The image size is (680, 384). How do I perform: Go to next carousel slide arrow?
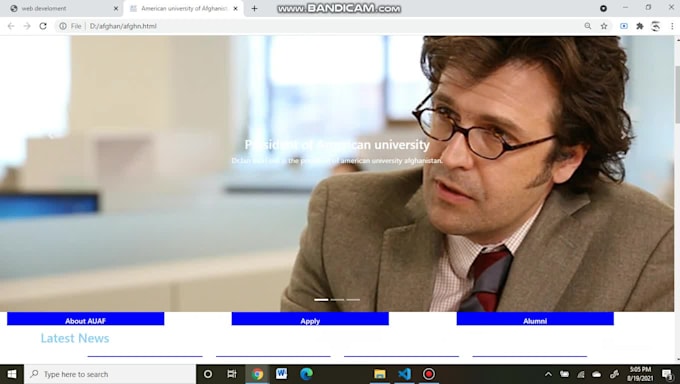[624, 136]
